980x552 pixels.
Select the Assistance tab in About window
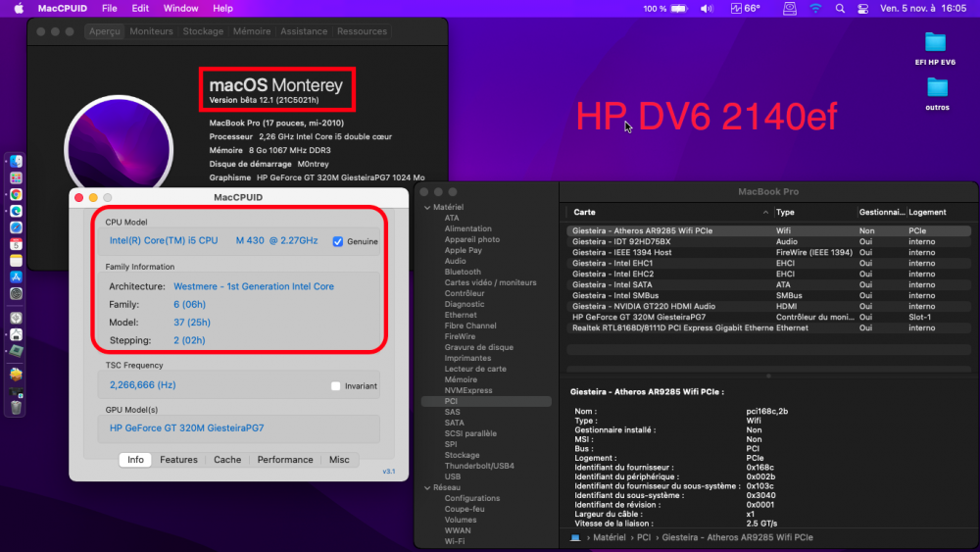coord(304,31)
